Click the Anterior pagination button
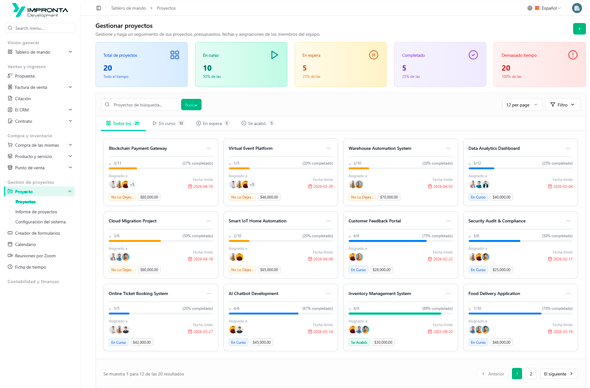The width and height of the screenshot is (590, 388). click(x=493, y=374)
